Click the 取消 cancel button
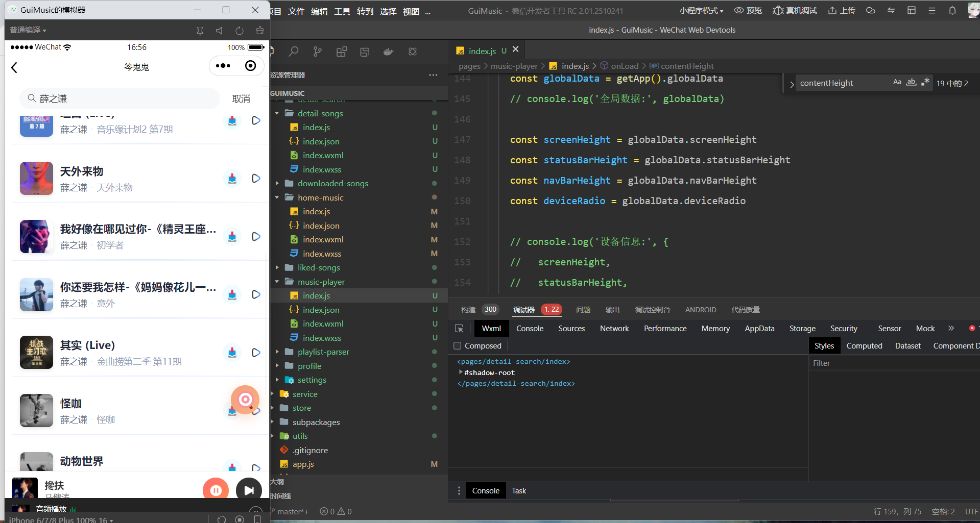 [241, 99]
